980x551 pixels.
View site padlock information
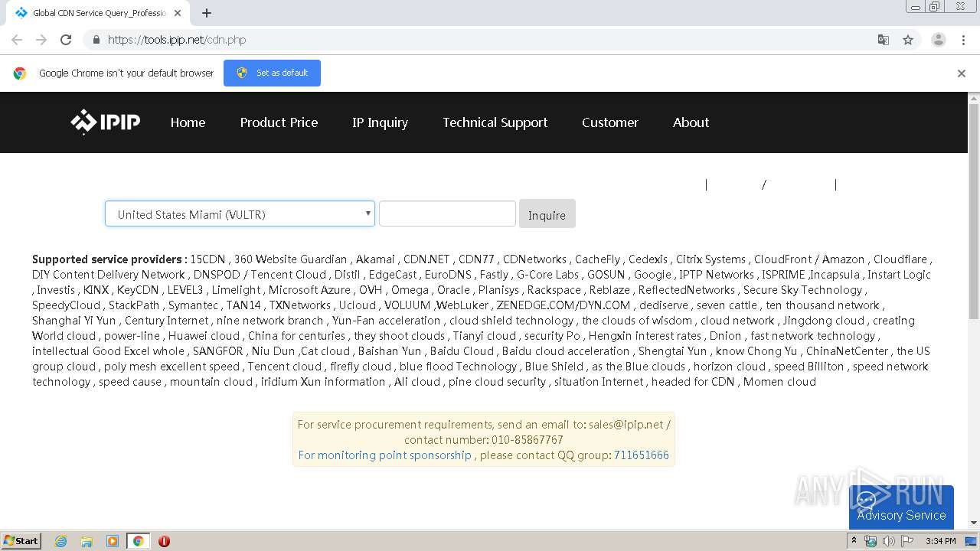tap(96, 40)
